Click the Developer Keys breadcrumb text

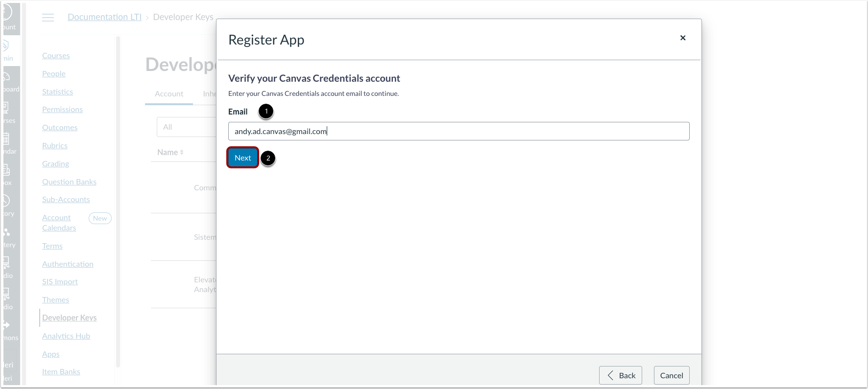(x=183, y=17)
